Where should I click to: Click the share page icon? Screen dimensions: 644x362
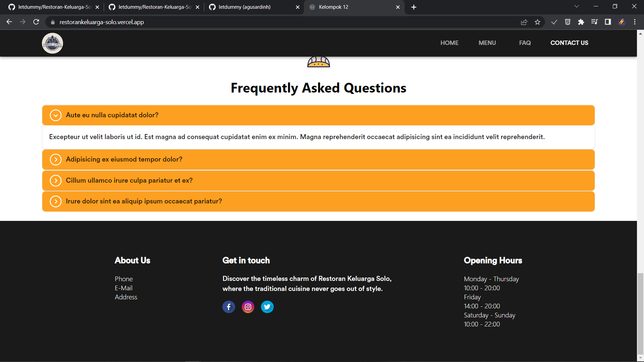524,22
